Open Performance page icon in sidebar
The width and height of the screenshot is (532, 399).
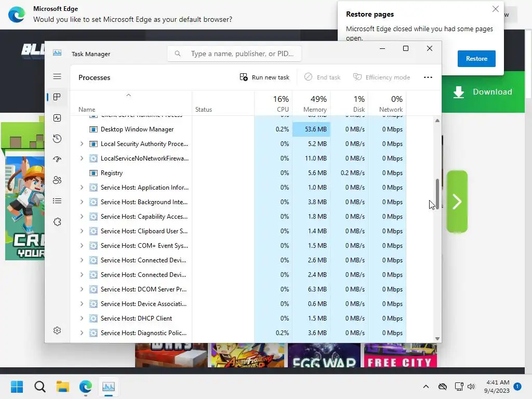pyautogui.click(x=57, y=118)
